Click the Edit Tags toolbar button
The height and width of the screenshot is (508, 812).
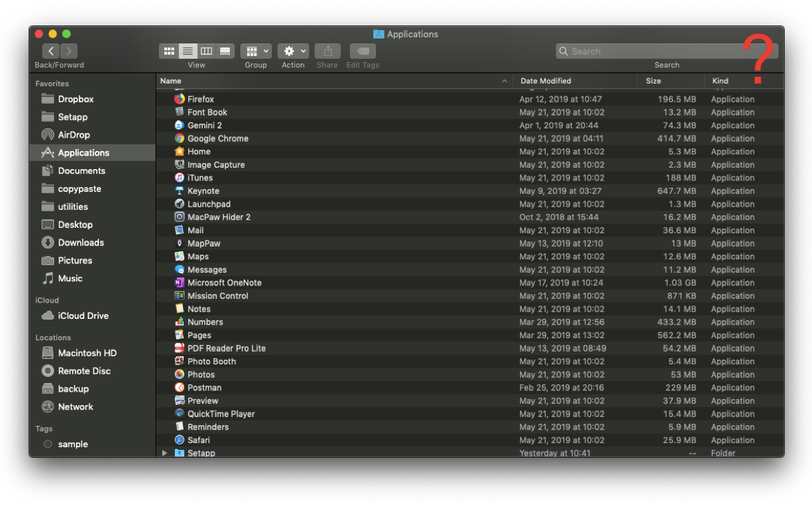tap(363, 51)
